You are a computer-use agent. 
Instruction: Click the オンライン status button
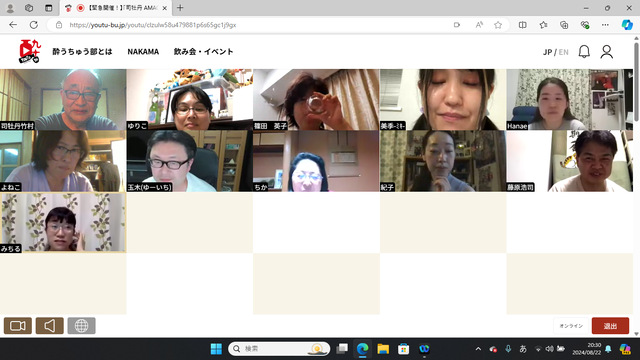coord(571,326)
